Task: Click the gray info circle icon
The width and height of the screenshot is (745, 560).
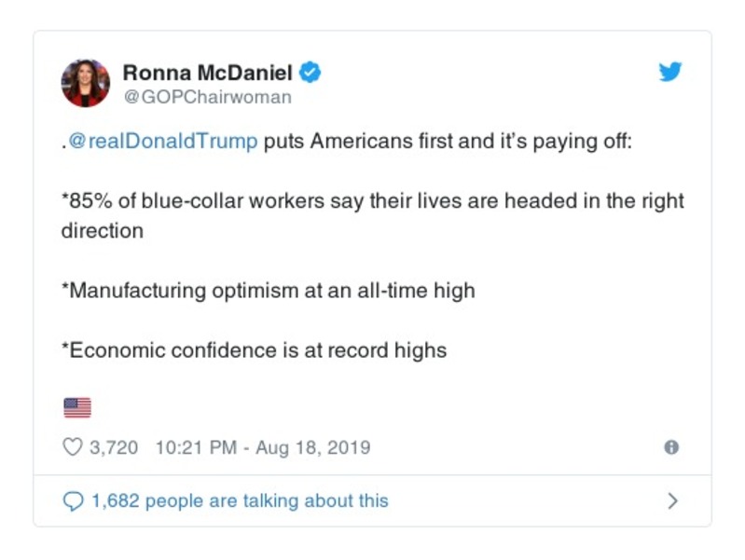Action: coord(670,447)
